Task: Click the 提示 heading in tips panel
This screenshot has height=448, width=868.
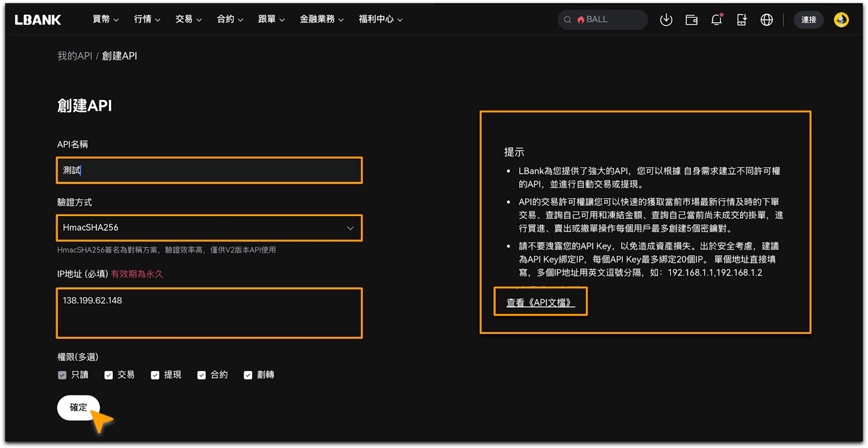Action: (x=514, y=152)
